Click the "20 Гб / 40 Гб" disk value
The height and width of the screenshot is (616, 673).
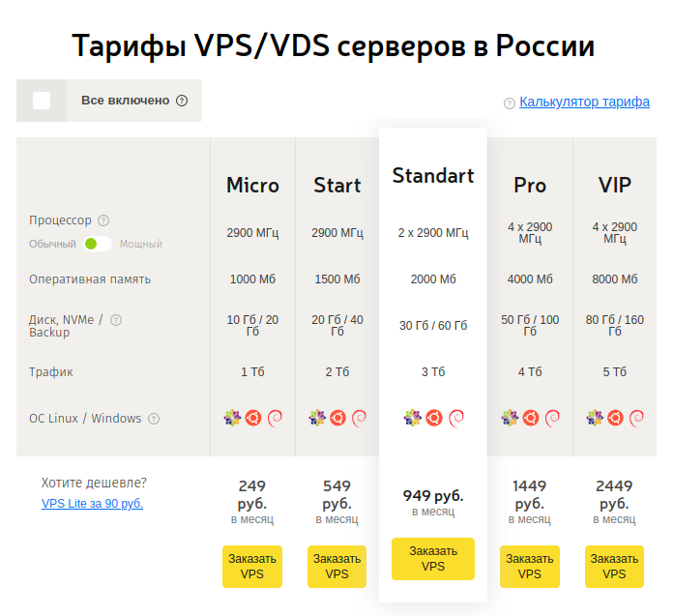tap(337, 325)
